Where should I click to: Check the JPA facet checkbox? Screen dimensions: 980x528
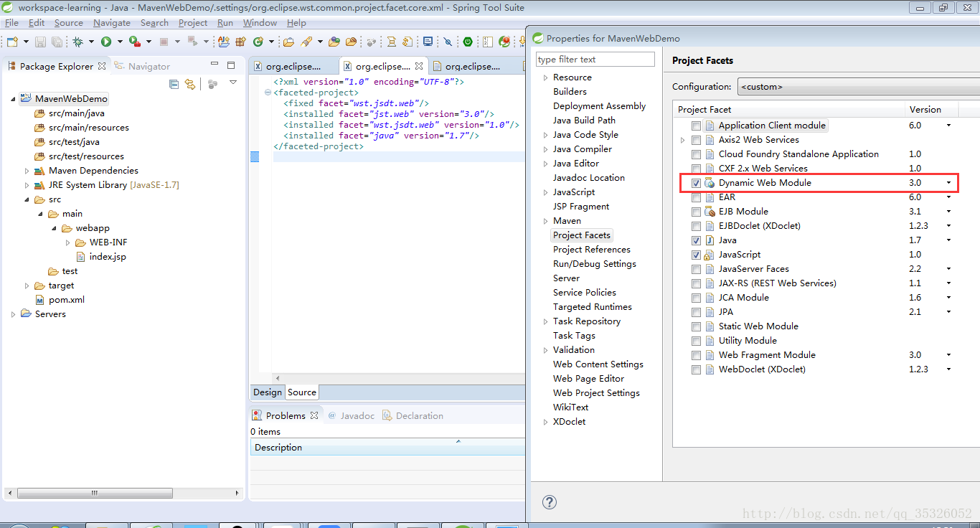(696, 312)
